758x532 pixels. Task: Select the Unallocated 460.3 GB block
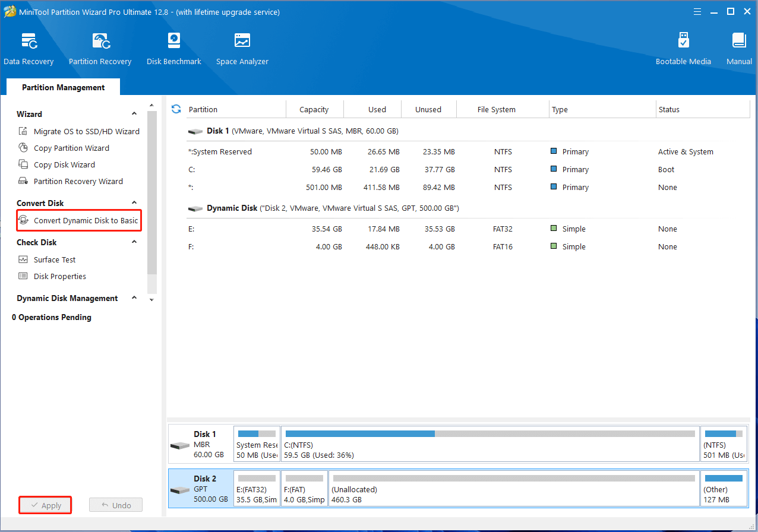pyautogui.click(x=514, y=488)
